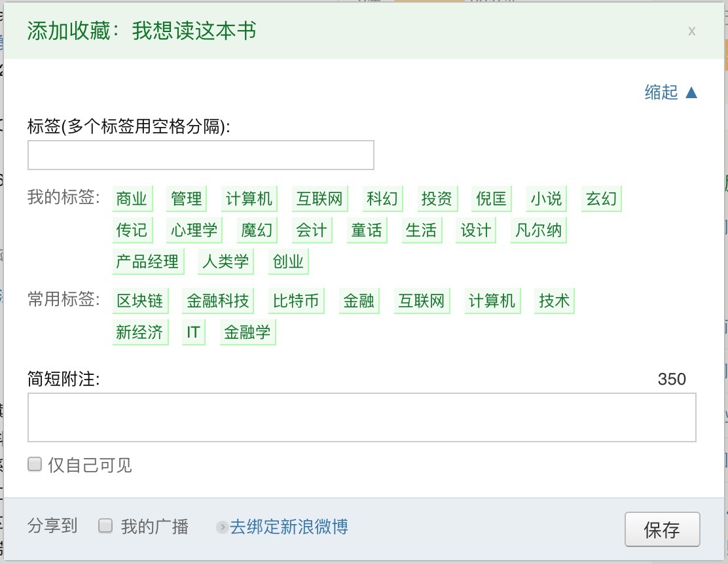The width and height of the screenshot is (728, 564).
Task: Click the tags input field
Action: pos(200,155)
